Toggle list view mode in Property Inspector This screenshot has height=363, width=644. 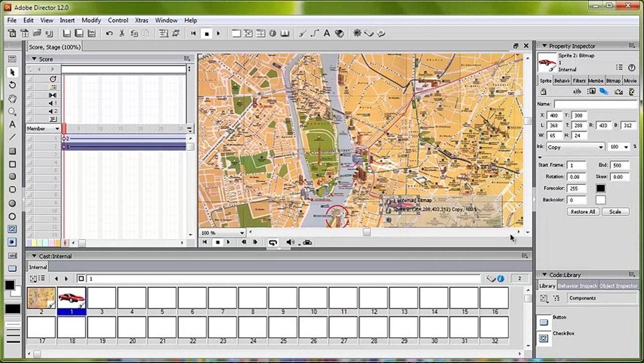[x=619, y=68]
